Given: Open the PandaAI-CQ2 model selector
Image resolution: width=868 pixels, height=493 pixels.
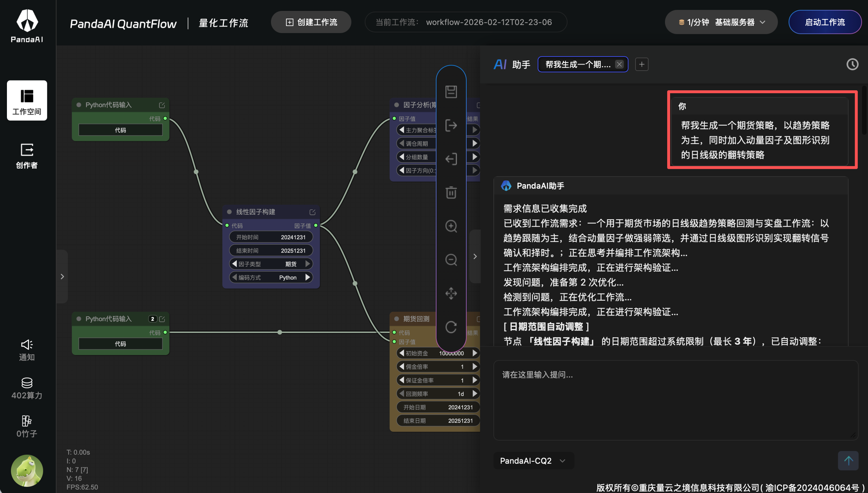Looking at the screenshot, I should click(x=533, y=461).
